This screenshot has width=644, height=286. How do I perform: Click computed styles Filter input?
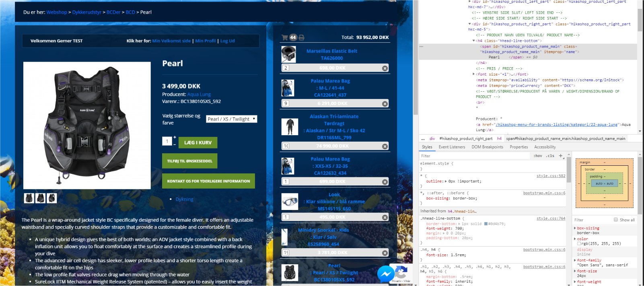click(591, 220)
